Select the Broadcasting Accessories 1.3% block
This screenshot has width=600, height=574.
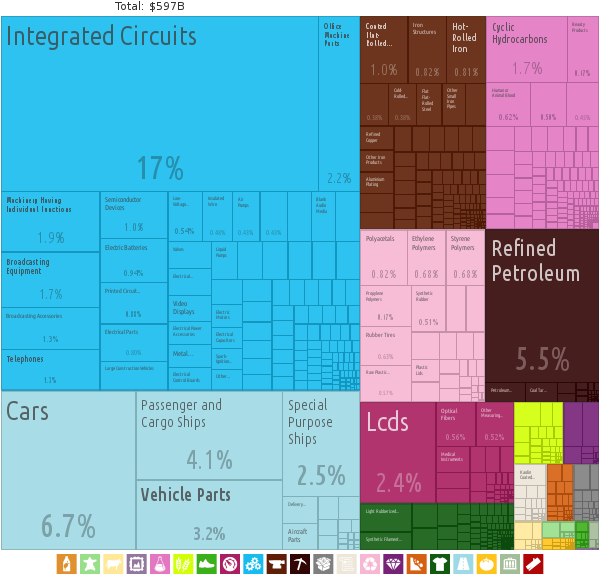click(x=51, y=329)
